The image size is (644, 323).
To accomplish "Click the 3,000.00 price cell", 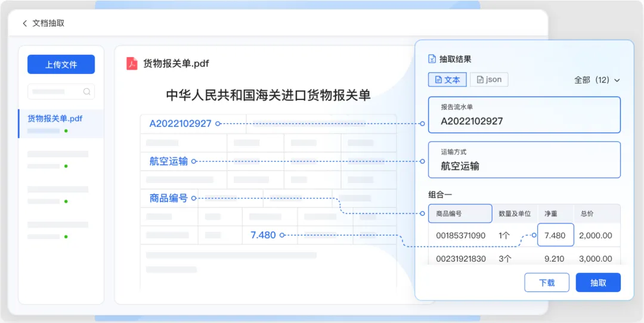I will point(596,259).
